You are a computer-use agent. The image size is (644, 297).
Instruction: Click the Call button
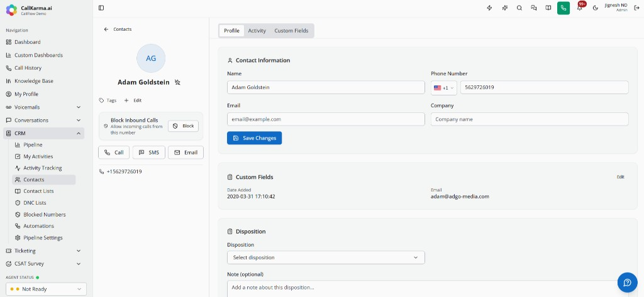(x=114, y=152)
